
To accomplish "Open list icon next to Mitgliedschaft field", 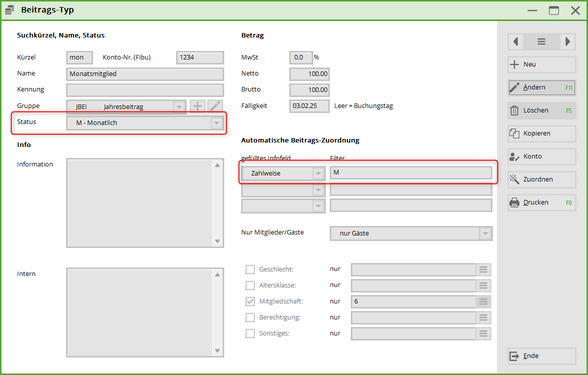I will click(x=483, y=301).
